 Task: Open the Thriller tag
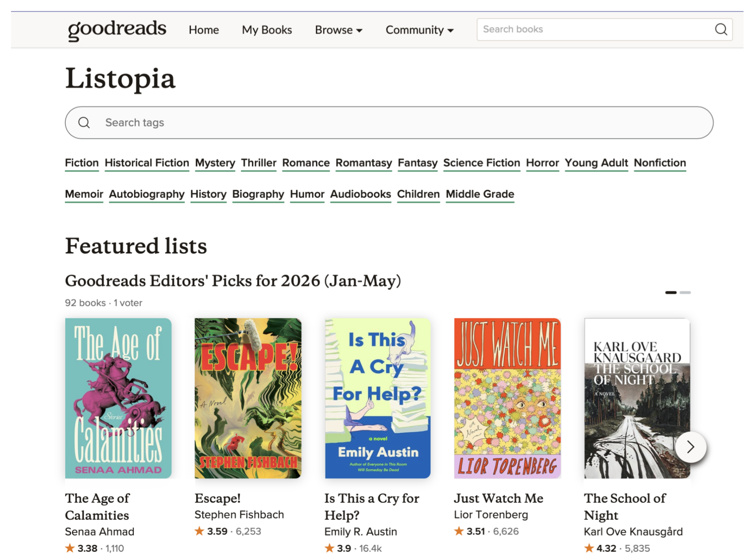[259, 163]
